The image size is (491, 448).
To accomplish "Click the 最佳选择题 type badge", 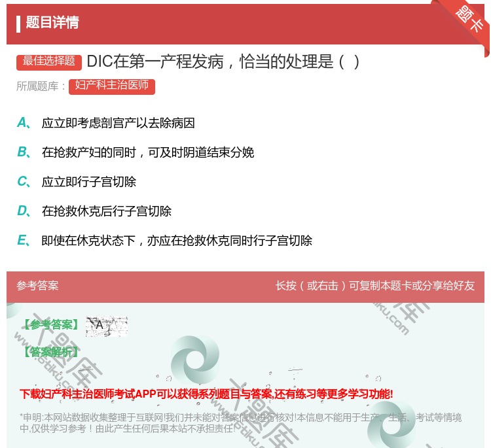I will [x=49, y=61].
